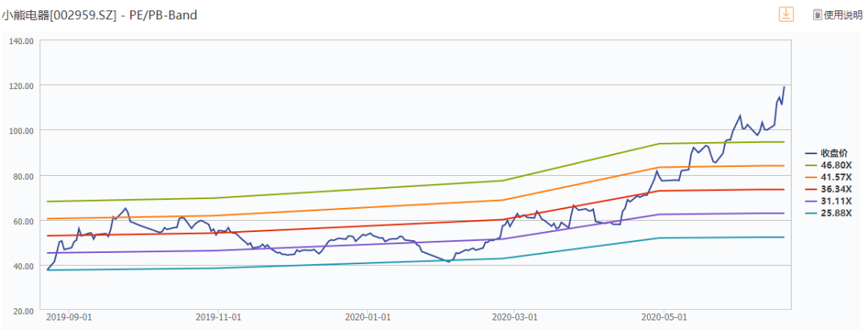Toggle the 41.57X legend series

point(829,177)
